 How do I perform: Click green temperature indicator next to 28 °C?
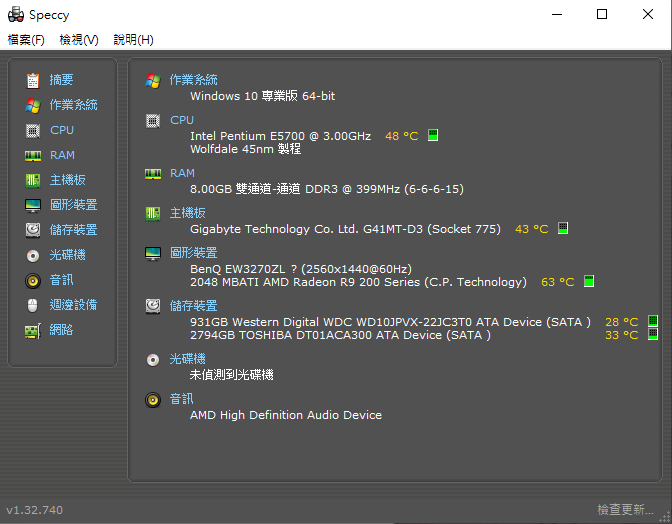[653, 321]
